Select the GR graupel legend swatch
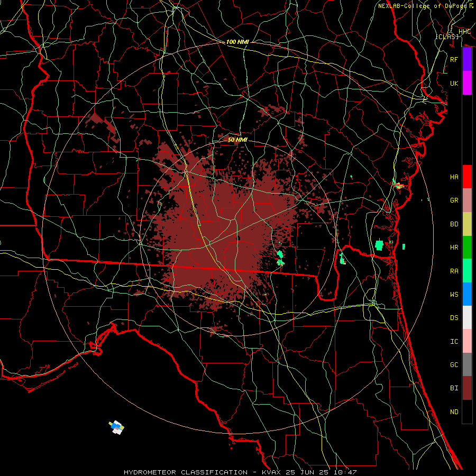The height and width of the screenshot is (476, 476). (x=467, y=200)
